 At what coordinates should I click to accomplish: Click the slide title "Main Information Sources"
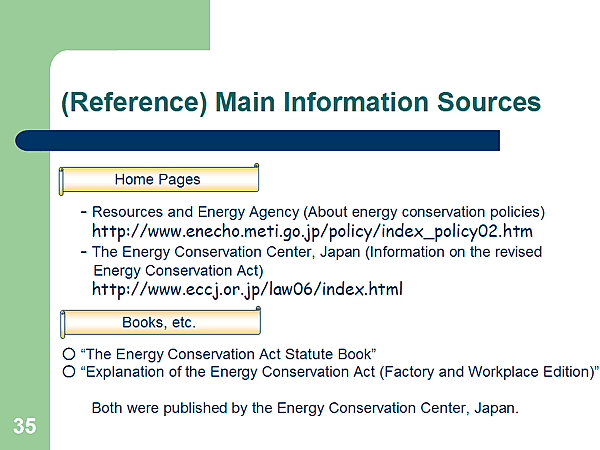301,102
